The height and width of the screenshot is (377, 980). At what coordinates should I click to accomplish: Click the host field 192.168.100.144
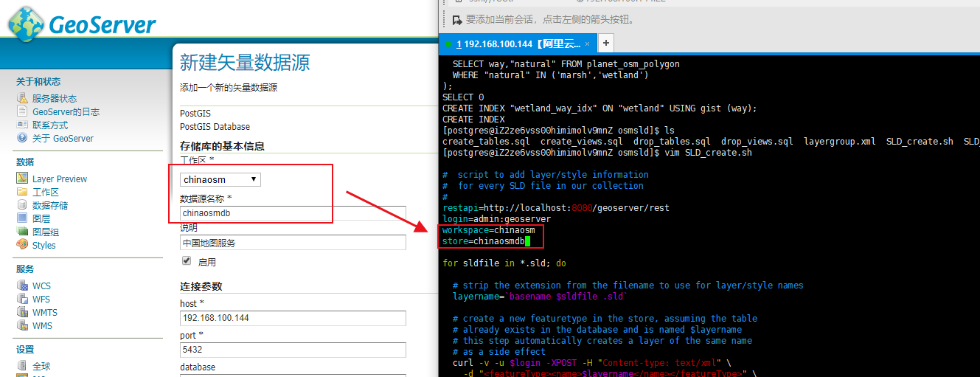[293, 318]
